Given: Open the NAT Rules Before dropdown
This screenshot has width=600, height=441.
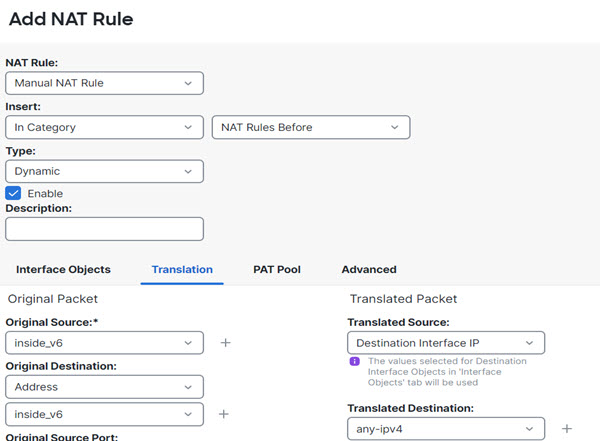Looking at the screenshot, I should pyautogui.click(x=311, y=127).
